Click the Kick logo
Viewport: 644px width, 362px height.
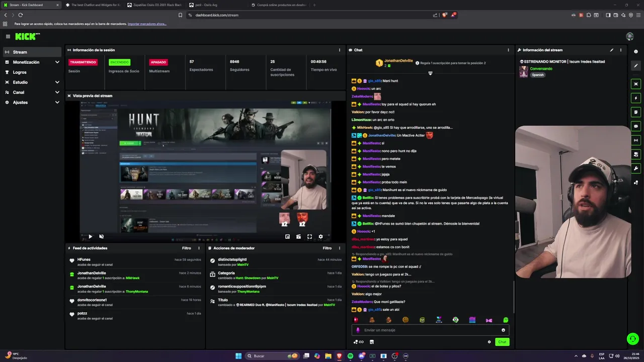[x=27, y=36]
